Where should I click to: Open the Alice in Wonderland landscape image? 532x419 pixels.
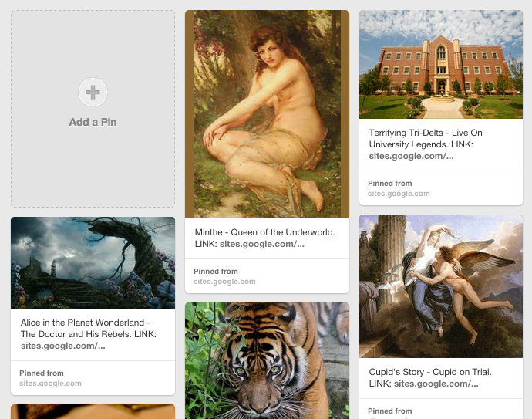pos(93,262)
